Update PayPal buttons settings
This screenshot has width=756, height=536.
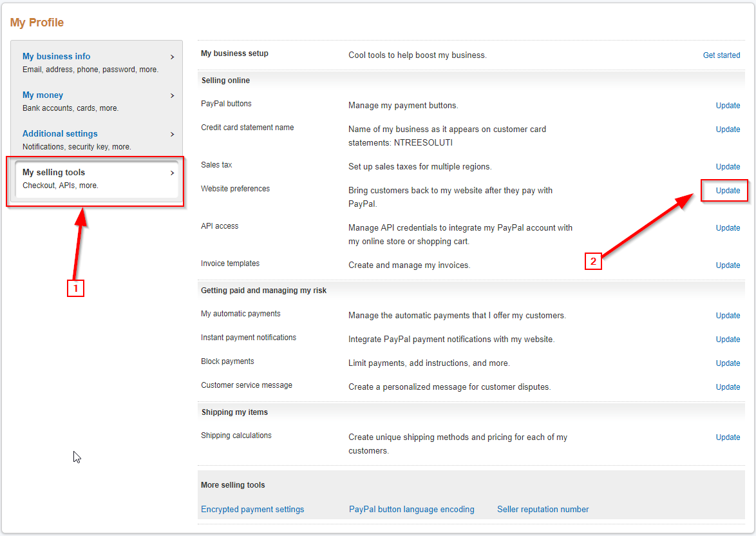point(728,105)
